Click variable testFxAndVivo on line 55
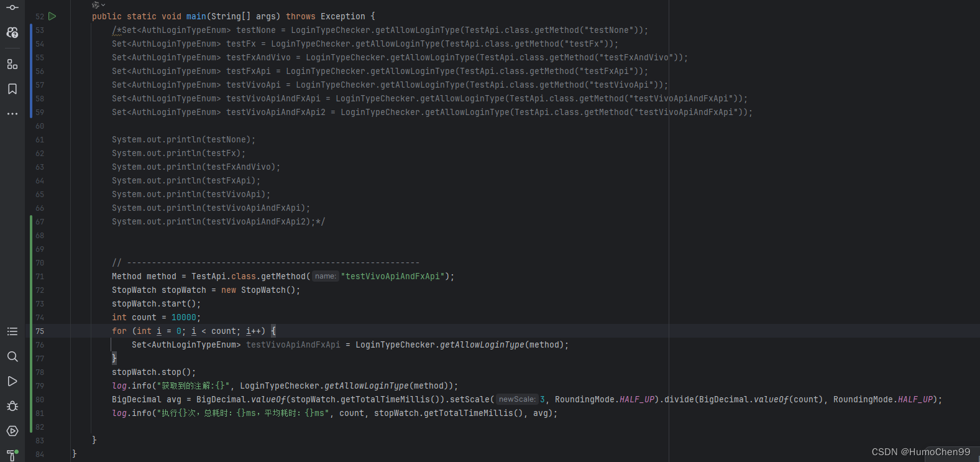Screen dimensions: 980x462 tap(259, 57)
